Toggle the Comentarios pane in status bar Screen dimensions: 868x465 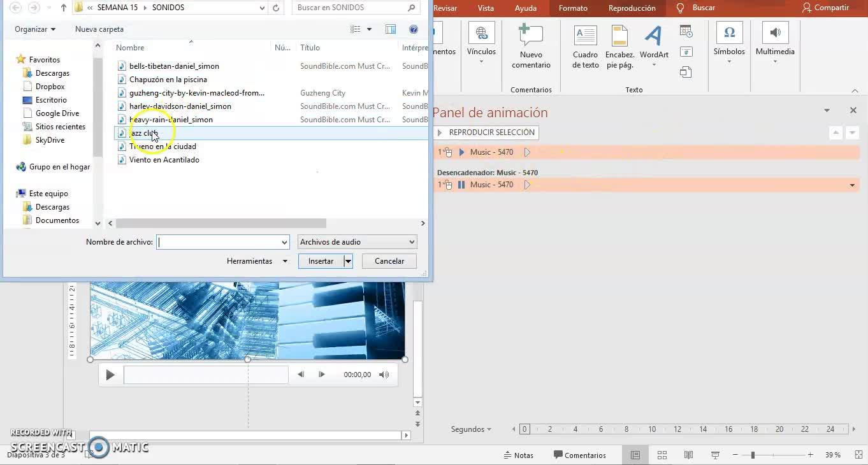580,455
